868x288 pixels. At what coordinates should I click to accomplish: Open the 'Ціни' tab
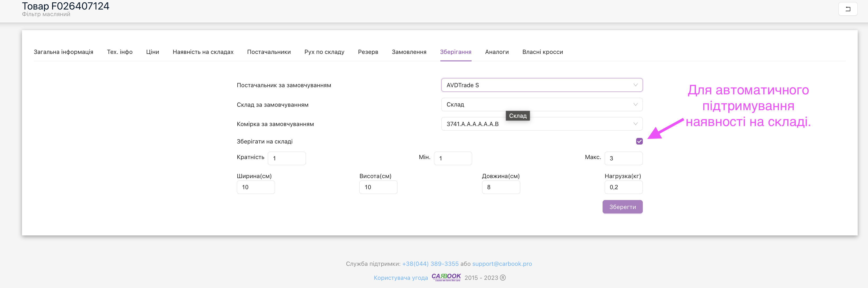coord(152,52)
